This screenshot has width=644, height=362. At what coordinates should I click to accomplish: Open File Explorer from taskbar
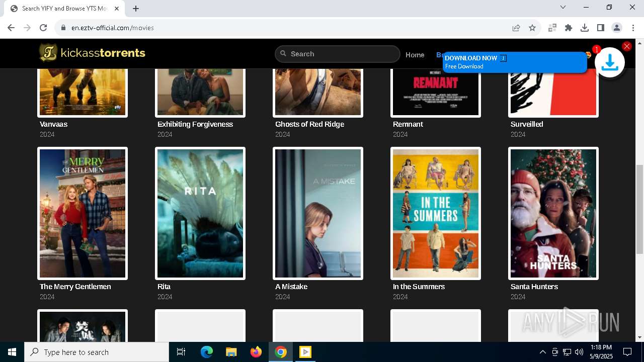coord(231,352)
